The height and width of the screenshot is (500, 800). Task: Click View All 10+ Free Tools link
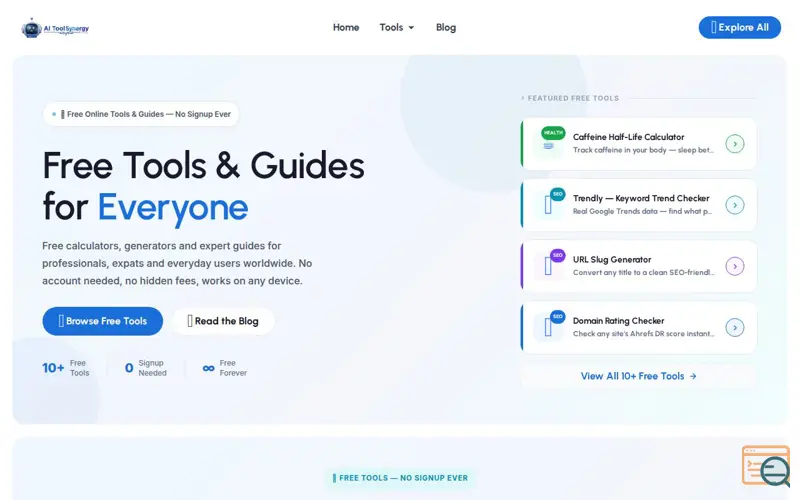point(638,376)
